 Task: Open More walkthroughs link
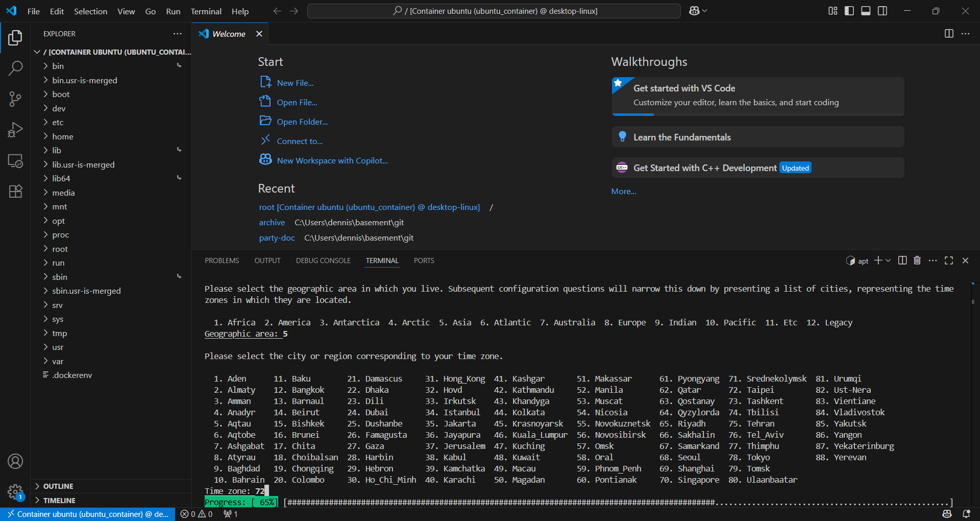tap(623, 191)
